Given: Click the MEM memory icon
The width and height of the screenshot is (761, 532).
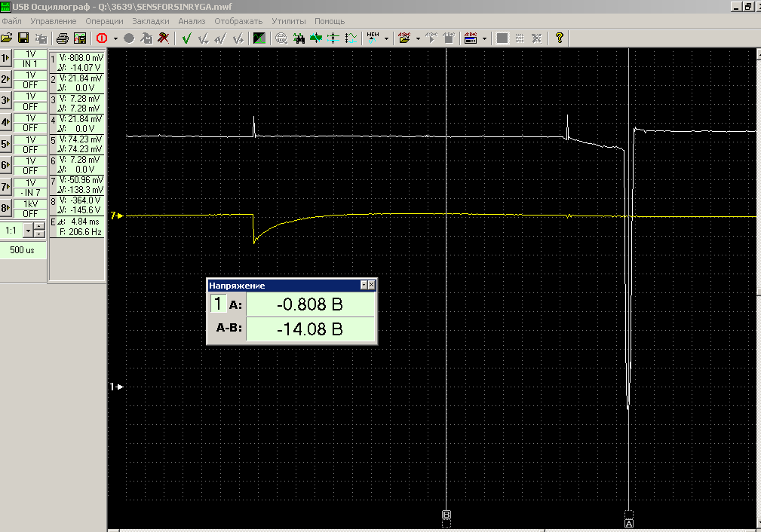Looking at the screenshot, I should (373, 38).
